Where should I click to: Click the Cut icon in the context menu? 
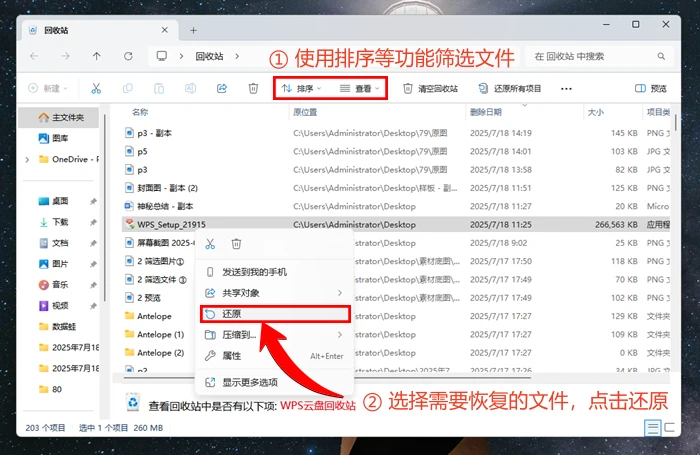coord(210,244)
